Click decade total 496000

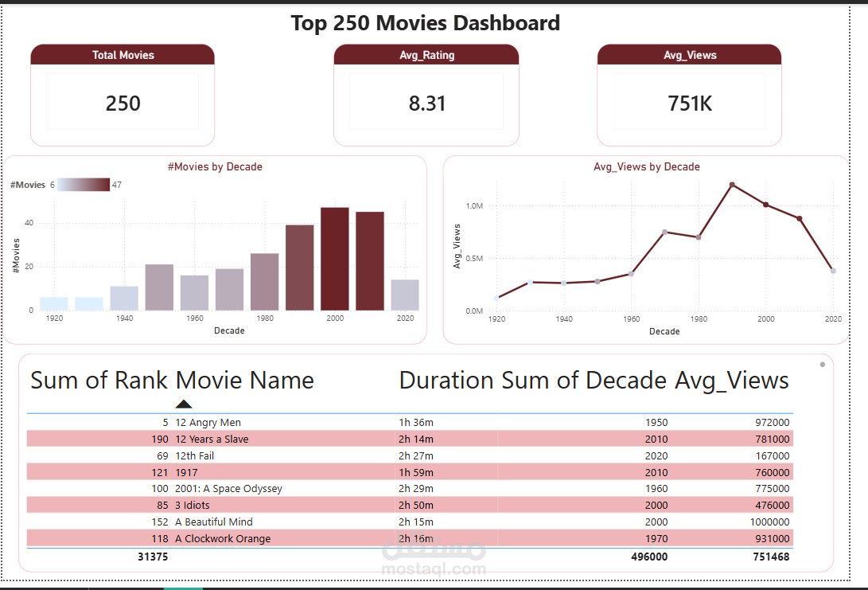coord(649,557)
